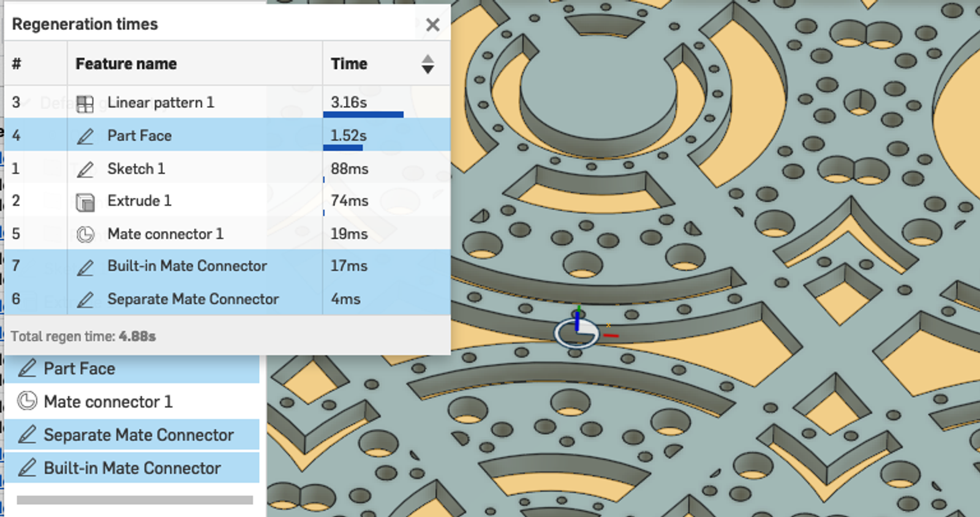
Task: Click the mate connector triad in the viewport
Action: click(577, 331)
